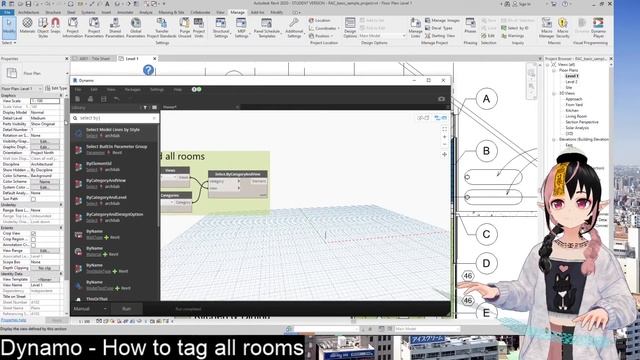Open Object Styles settings
This screenshot has width=640, height=360.
pyautogui.click(x=42, y=27)
